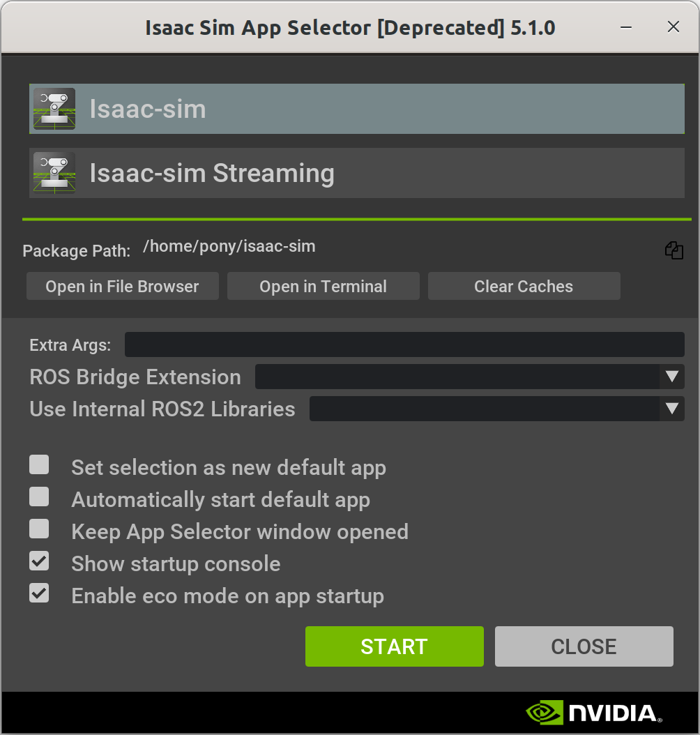Click the Use Internal ROS2 Libraries label
Viewport: 700px width, 735px height.
[x=162, y=409]
